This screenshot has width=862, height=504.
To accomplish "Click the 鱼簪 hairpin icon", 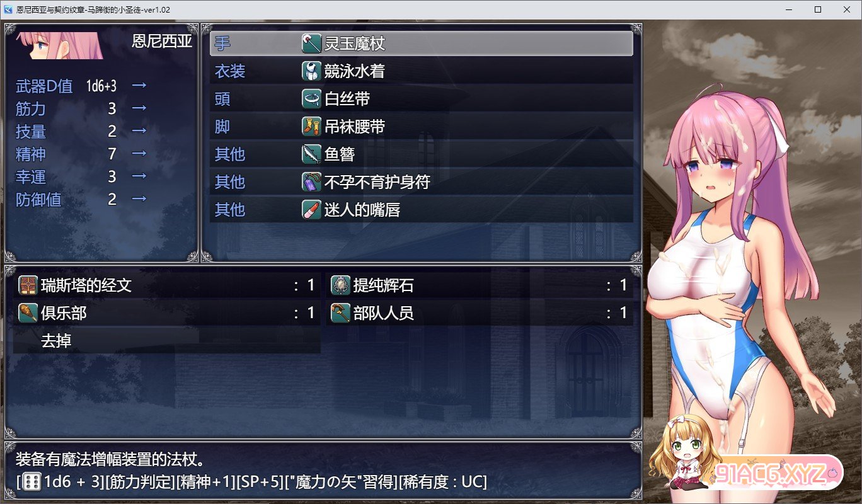I will 312,154.
